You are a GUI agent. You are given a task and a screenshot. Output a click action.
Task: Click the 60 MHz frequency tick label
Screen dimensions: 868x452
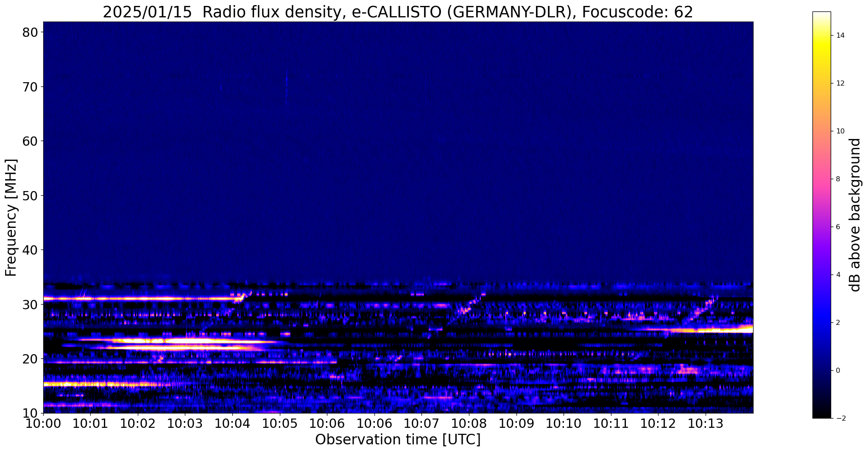click(31, 141)
